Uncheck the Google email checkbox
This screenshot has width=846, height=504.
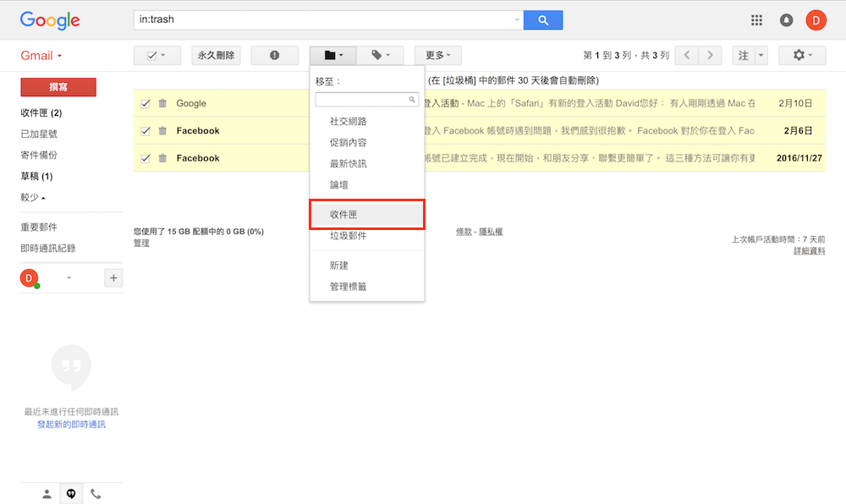[x=146, y=104]
